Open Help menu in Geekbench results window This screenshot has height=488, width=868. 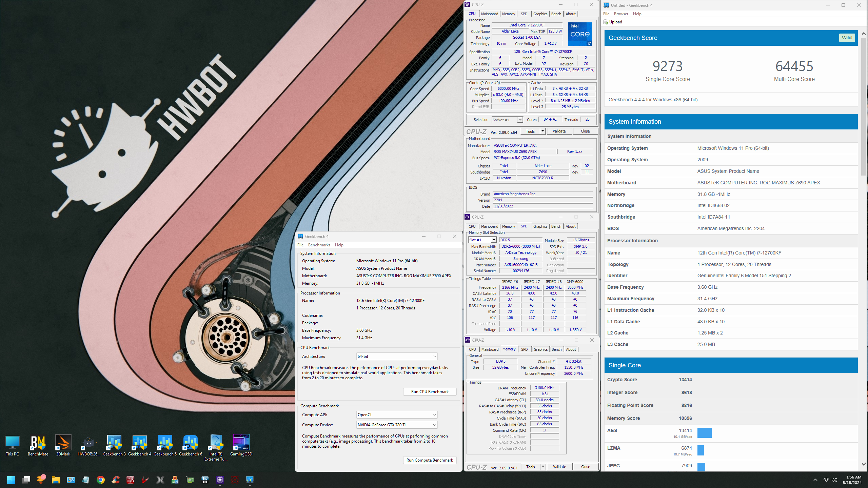pyautogui.click(x=637, y=14)
